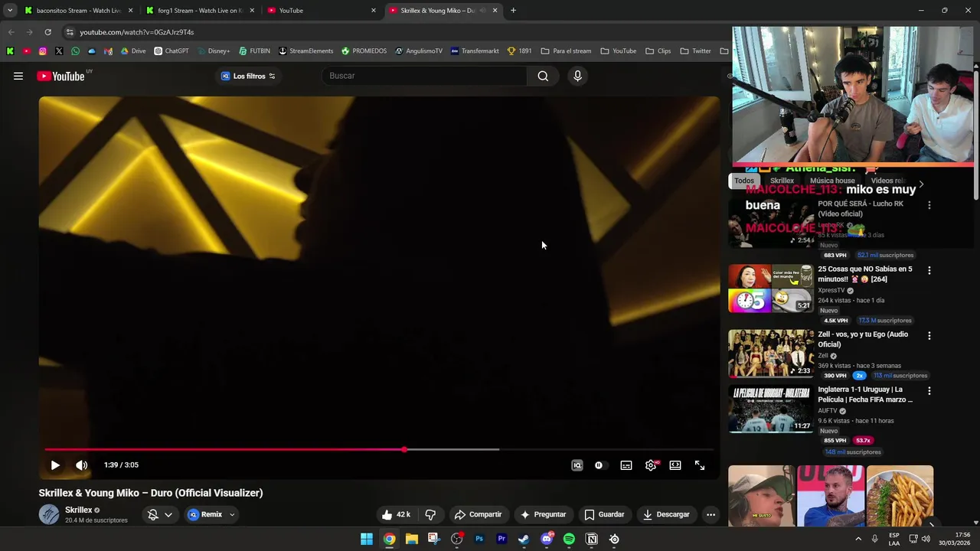980x551 pixels.
Task: Show hidden system tray icons
Action: click(x=858, y=539)
